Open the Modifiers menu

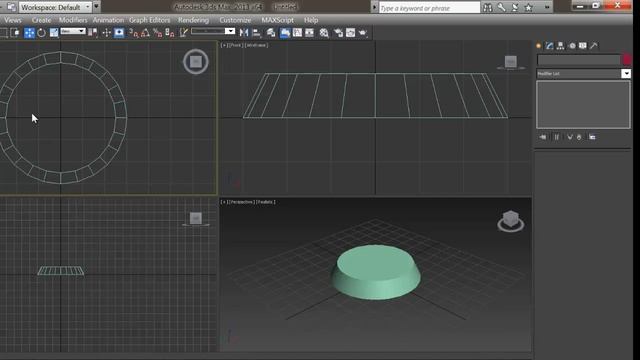(73, 20)
